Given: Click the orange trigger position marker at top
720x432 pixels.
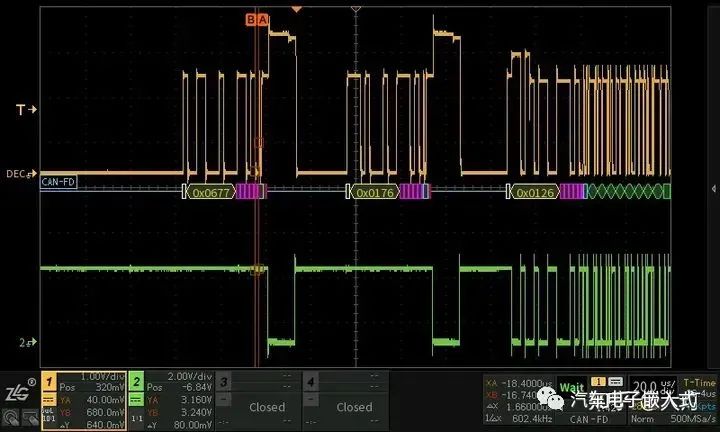Looking at the screenshot, I should coord(297,9).
